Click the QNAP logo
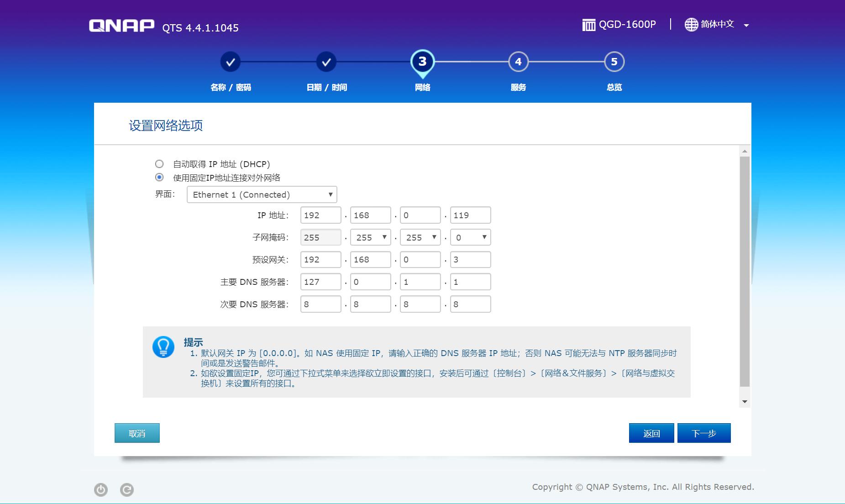 [121, 25]
